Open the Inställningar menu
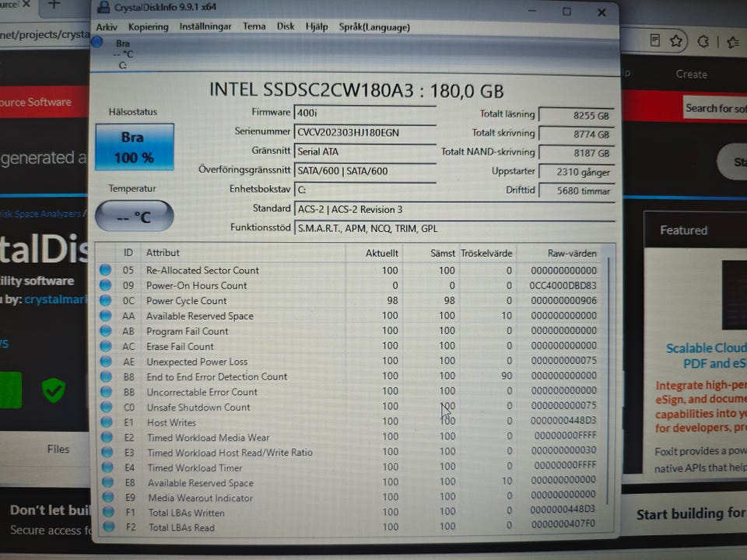This screenshot has width=747, height=560. coord(205,26)
